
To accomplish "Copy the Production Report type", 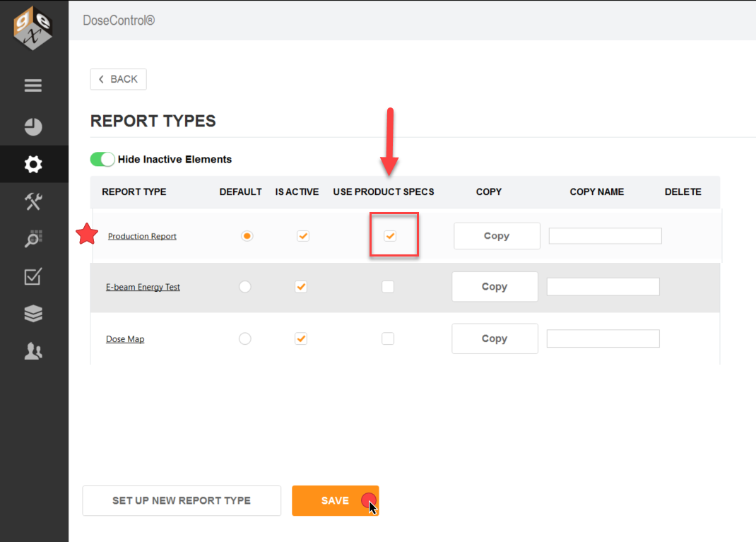I will [x=497, y=236].
